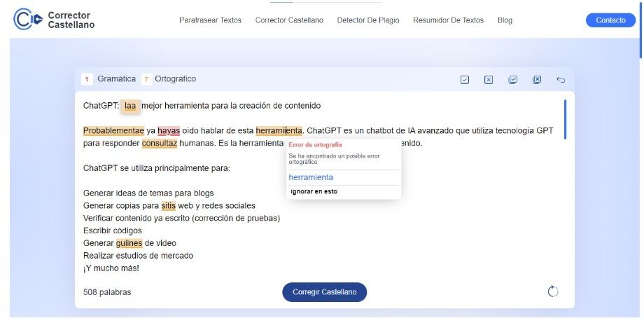Select the Gramática error counter badge

point(87,79)
